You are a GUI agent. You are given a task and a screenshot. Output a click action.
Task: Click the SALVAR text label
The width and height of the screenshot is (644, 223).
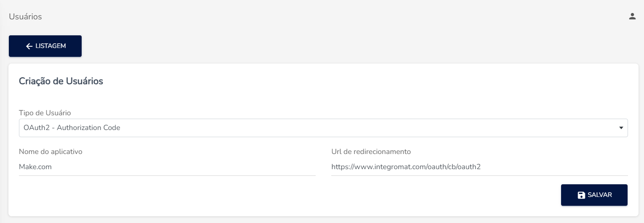[x=600, y=195]
